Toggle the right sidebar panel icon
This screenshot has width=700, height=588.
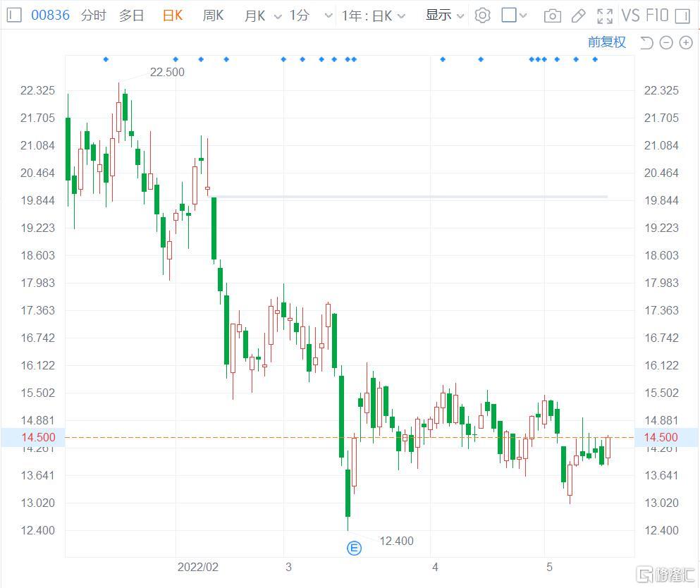point(682,16)
